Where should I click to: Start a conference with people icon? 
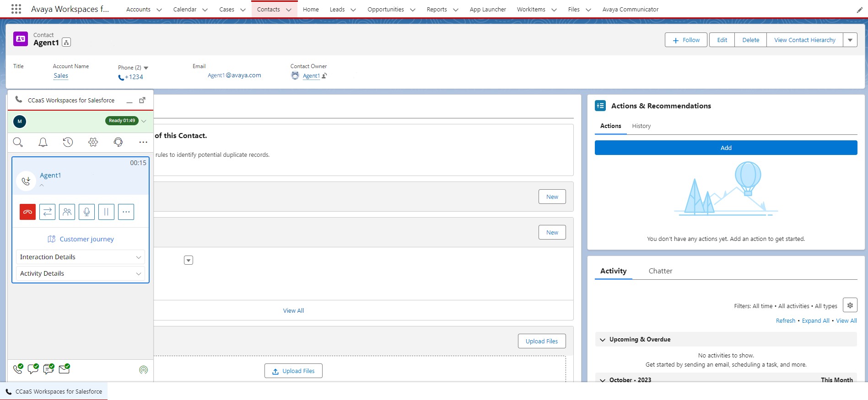(x=67, y=212)
